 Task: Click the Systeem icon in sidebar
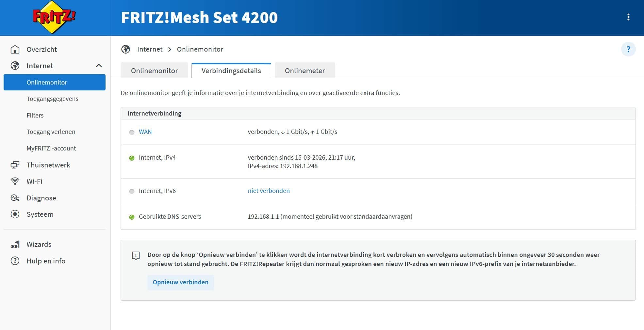pyautogui.click(x=15, y=214)
